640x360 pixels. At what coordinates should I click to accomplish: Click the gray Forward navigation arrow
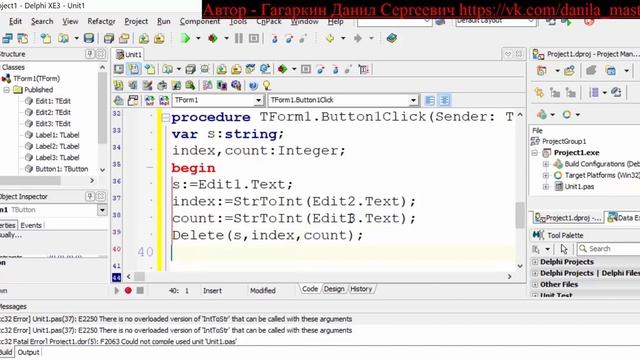(x=358, y=39)
